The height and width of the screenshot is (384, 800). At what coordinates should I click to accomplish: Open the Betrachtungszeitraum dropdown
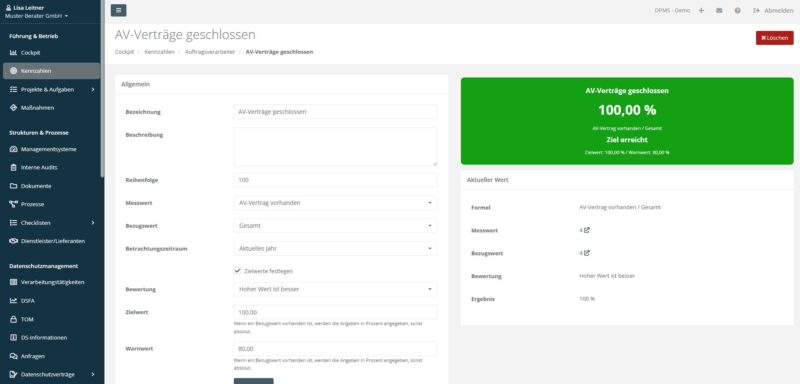tap(335, 248)
